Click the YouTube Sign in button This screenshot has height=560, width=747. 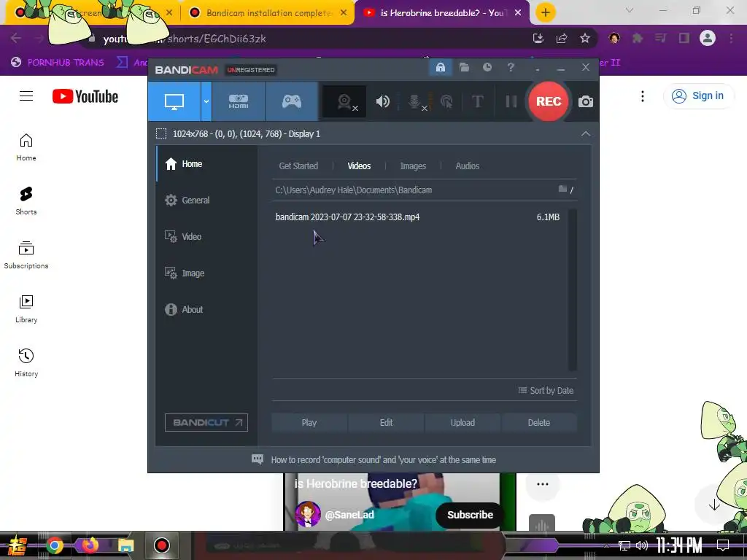click(x=698, y=96)
